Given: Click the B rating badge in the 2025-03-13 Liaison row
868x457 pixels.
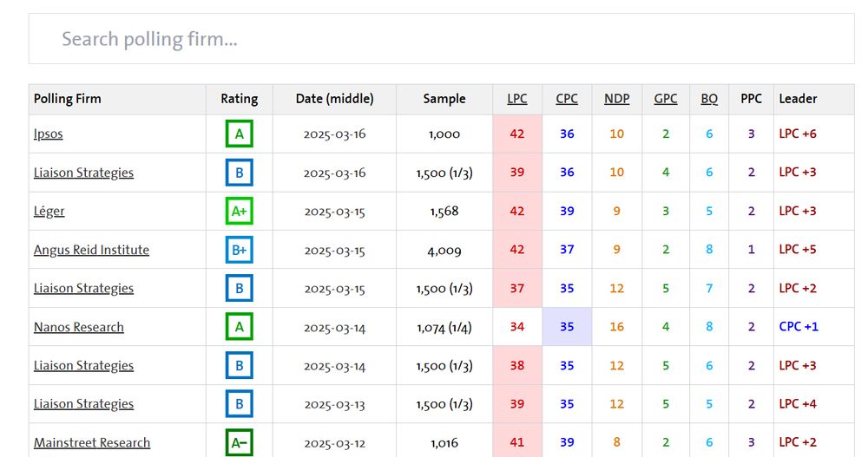Looking at the screenshot, I should click(240, 404).
